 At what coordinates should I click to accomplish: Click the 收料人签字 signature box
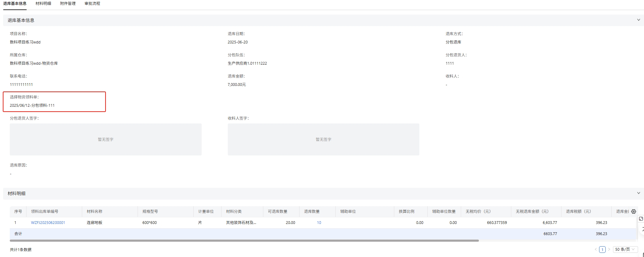click(x=323, y=139)
